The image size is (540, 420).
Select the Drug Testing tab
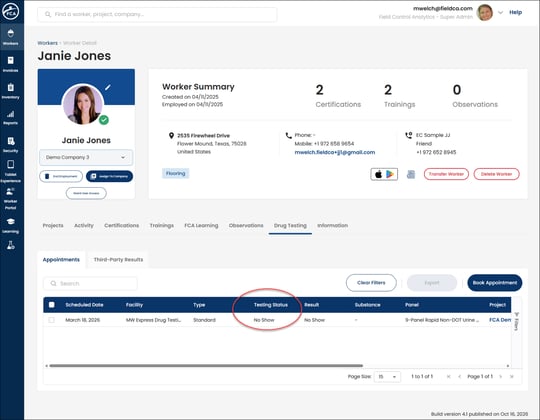pyautogui.click(x=290, y=225)
